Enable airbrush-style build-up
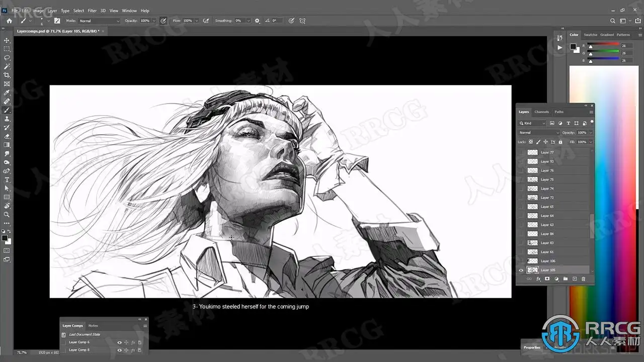Viewport: 644px width, 362px height. coord(206,21)
